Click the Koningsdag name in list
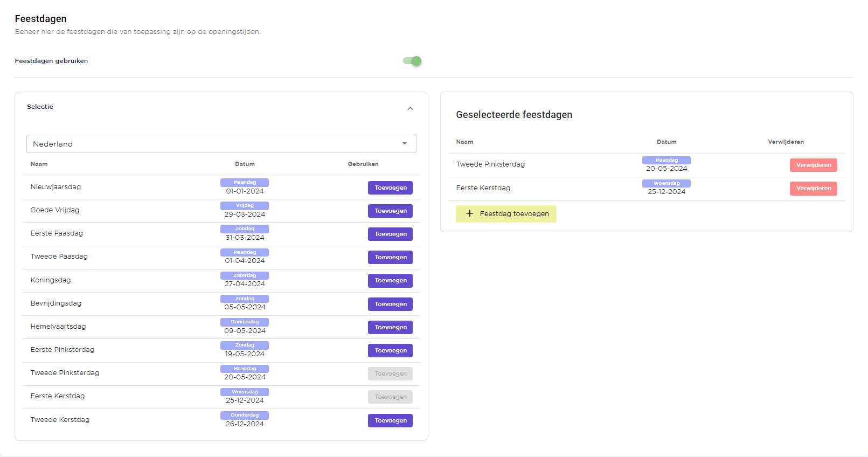 pyautogui.click(x=51, y=280)
